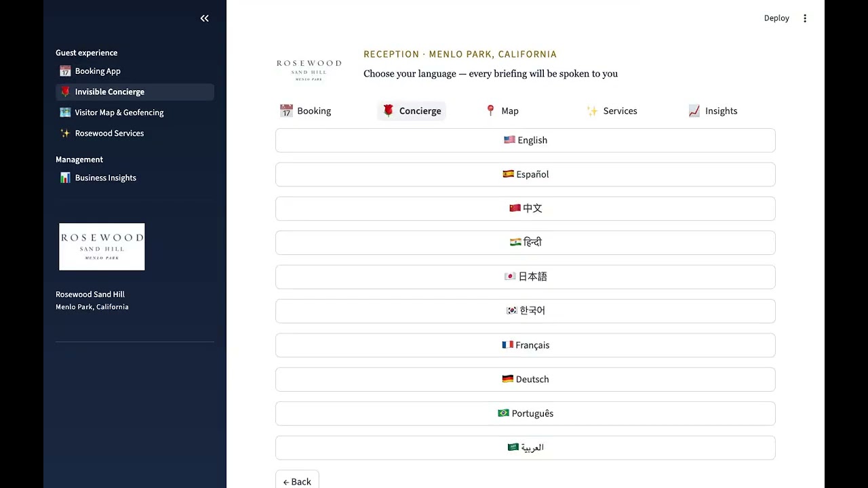Select Deutsch as briefing language

tap(526, 379)
